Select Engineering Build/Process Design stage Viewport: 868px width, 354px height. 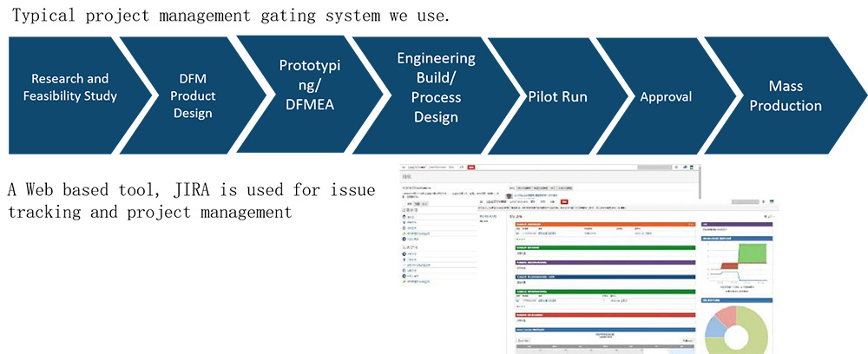coord(437,95)
